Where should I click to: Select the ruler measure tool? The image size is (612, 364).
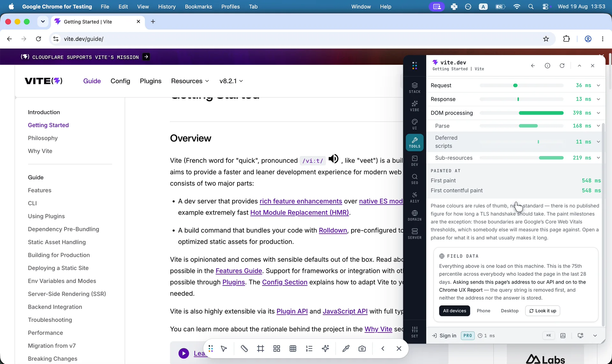click(x=244, y=349)
